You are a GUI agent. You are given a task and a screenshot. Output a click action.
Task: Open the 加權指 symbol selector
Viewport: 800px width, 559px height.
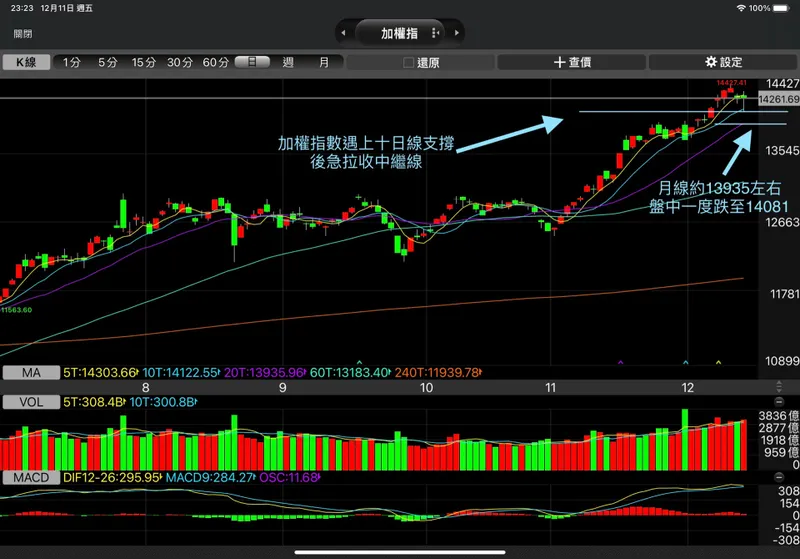tap(399, 33)
